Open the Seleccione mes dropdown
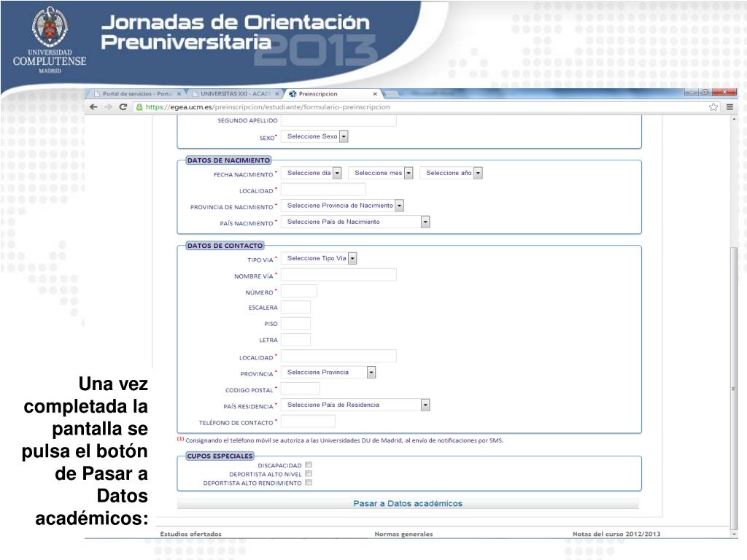Screen dimensions: 747x560 [381, 173]
